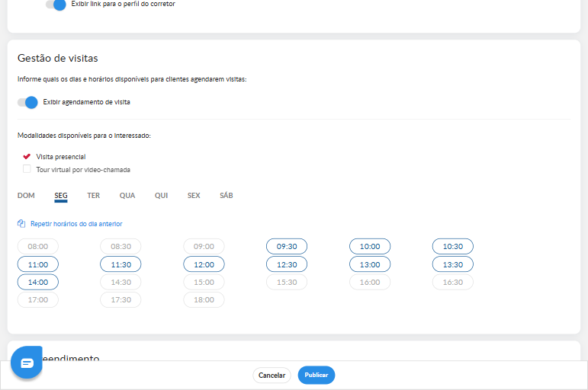Select the 09:00 time slot
Viewport: 588px width, 390px height.
coord(204,247)
